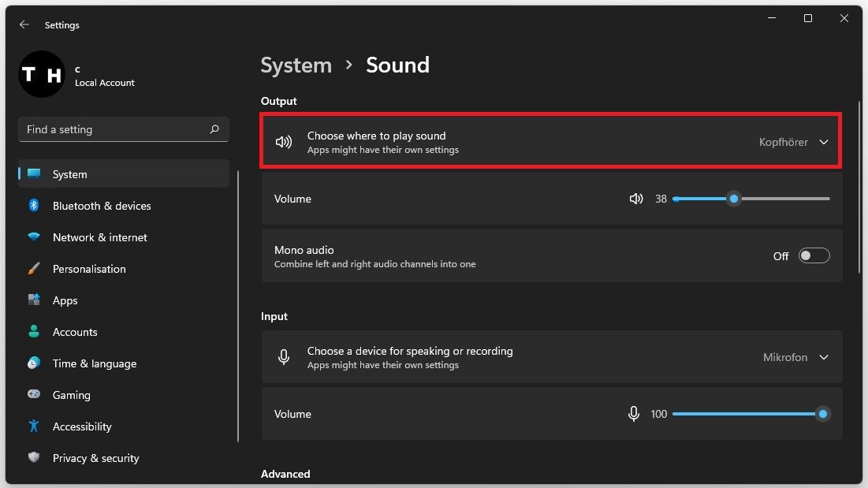This screenshot has width=868, height=488.
Task: Click the back arrow in Settings header
Action: click(x=24, y=25)
